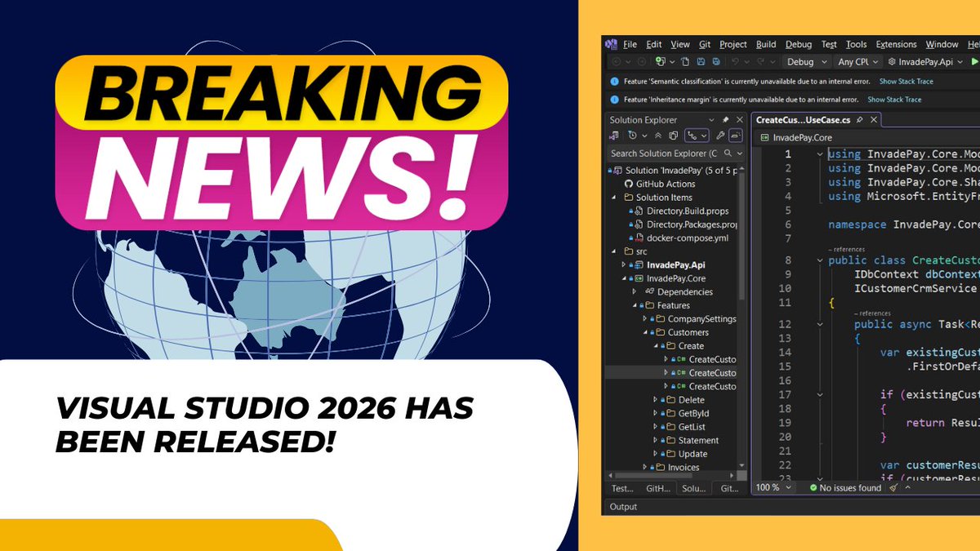Close the CreateCus...UseCase.cs tab

pyautogui.click(x=874, y=120)
